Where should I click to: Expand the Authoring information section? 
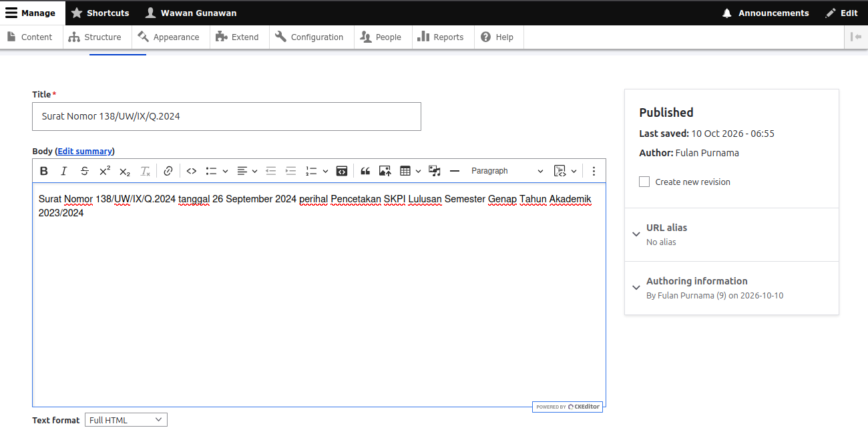tap(732, 288)
